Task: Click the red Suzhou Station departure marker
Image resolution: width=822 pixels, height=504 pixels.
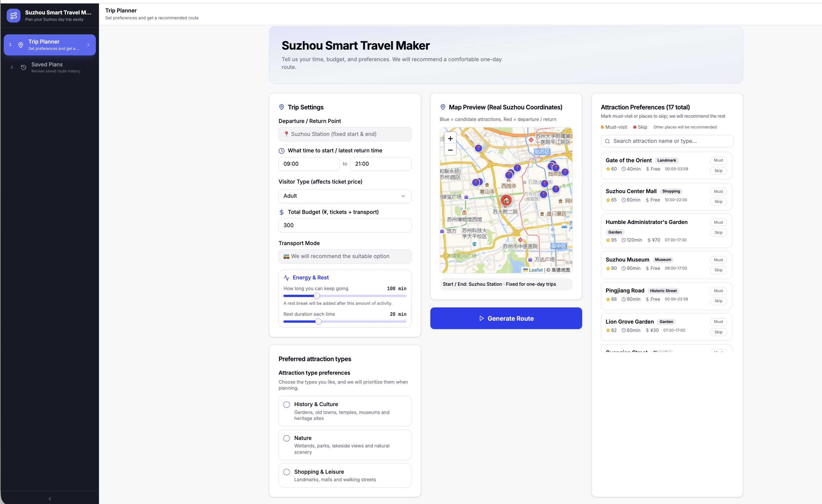Action: tap(506, 200)
